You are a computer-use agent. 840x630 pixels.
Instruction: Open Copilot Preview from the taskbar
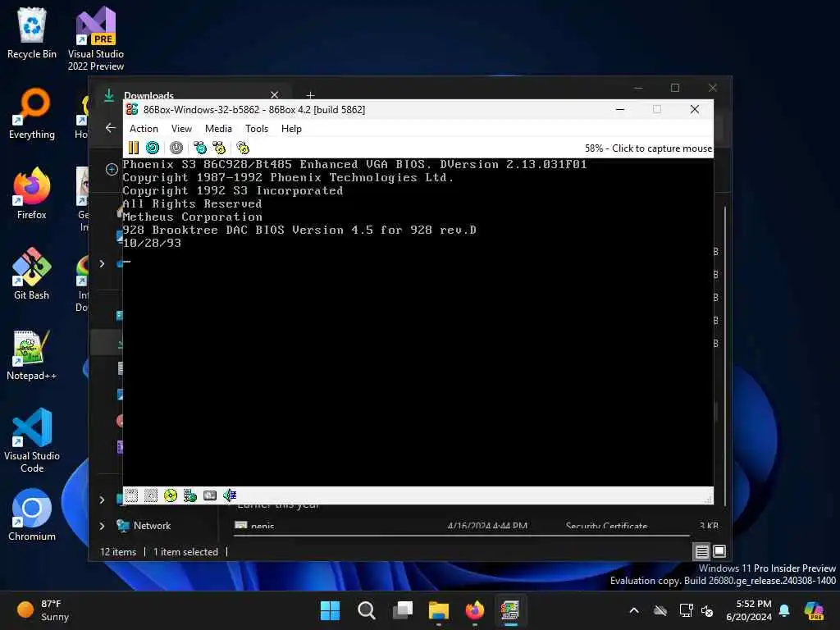click(815, 610)
